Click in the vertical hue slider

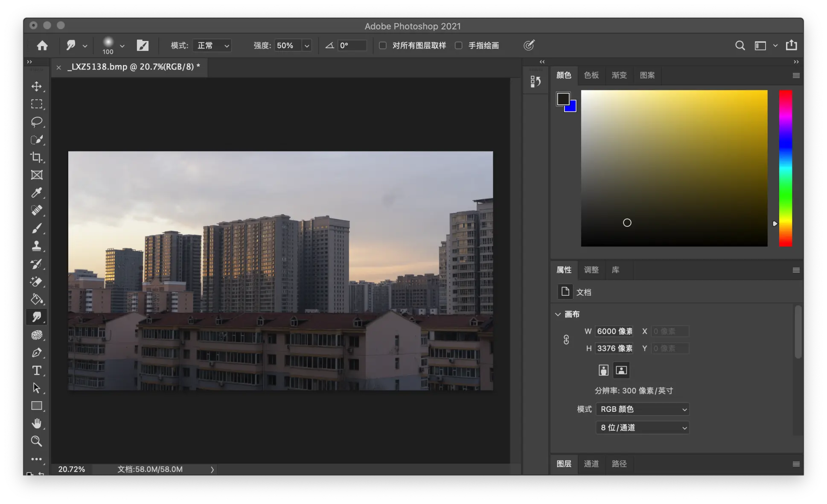pos(786,168)
